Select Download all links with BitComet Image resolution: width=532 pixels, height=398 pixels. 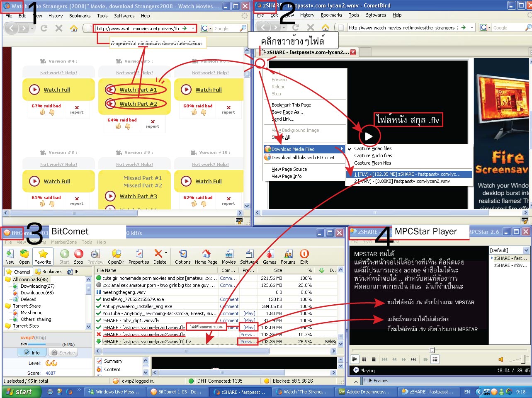303,158
